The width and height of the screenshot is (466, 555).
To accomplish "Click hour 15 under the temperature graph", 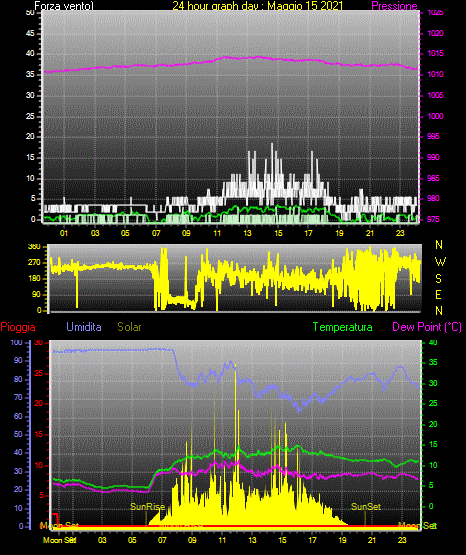I will (x=282, y=540).
